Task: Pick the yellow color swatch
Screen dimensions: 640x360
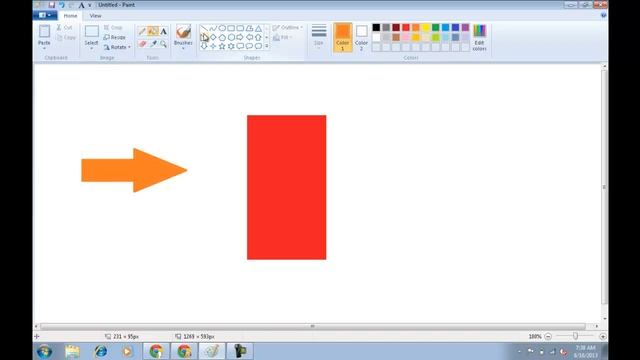Action: coord(425,27)
